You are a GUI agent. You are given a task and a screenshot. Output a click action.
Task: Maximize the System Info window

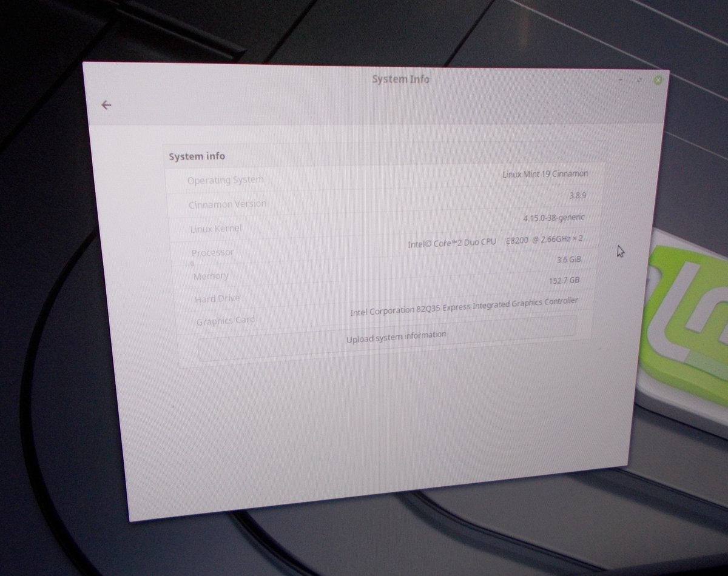click(639, 80)
